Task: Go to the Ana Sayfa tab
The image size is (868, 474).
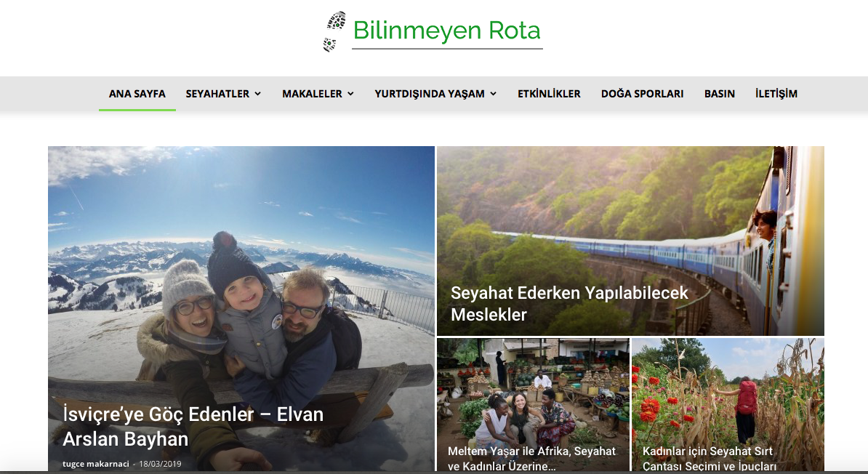Action: (137, 94)
